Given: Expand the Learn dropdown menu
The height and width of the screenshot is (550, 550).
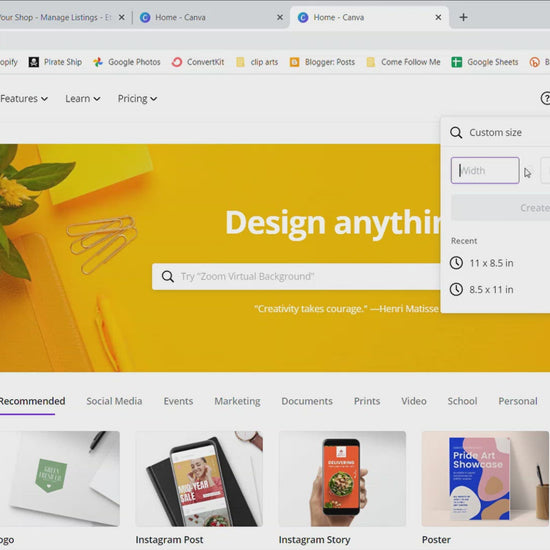Looking at the screenshot, I should point(83,99).
